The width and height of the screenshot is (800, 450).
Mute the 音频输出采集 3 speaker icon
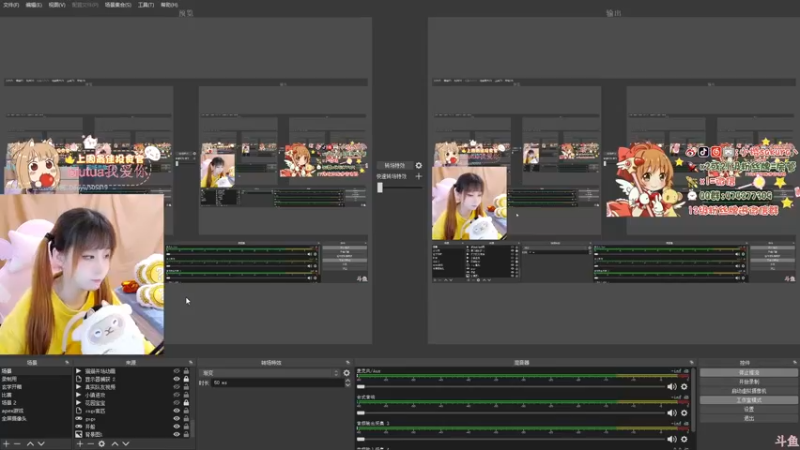(x=672, y=439)
